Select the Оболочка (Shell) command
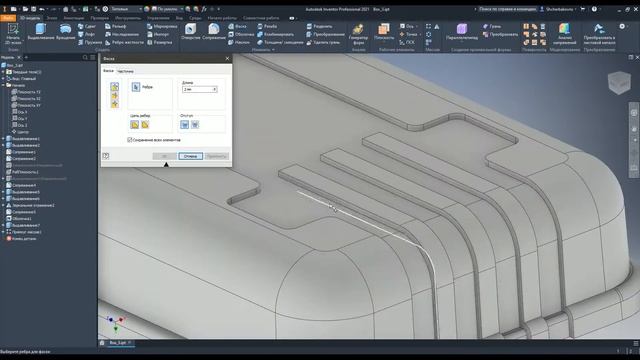The image size is (640, 360). (x=241, y=34)
